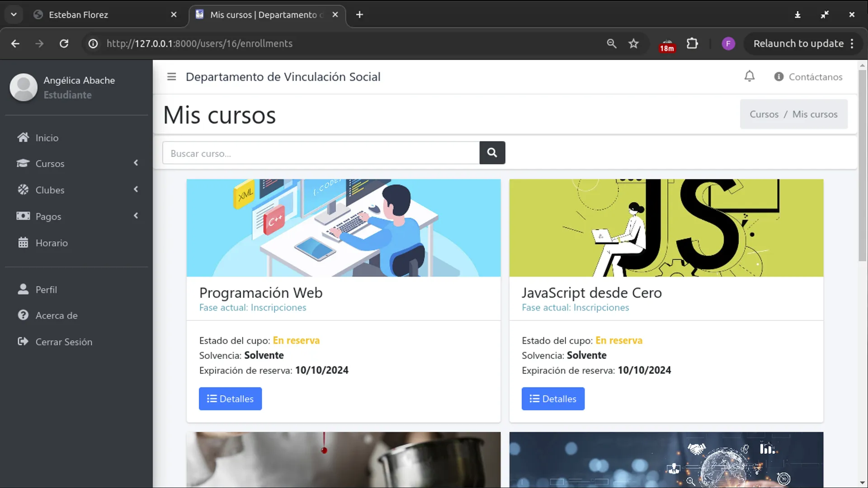This screenshot has width=868, height=488.
Task: Focus the Buscar curso search field
Action: 321,153
